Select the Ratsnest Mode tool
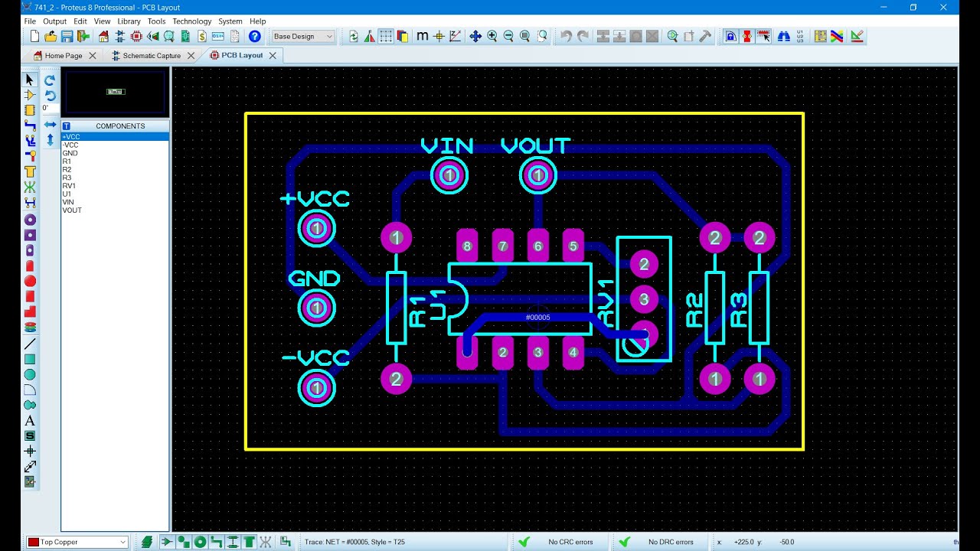 (x=30, y=187)
